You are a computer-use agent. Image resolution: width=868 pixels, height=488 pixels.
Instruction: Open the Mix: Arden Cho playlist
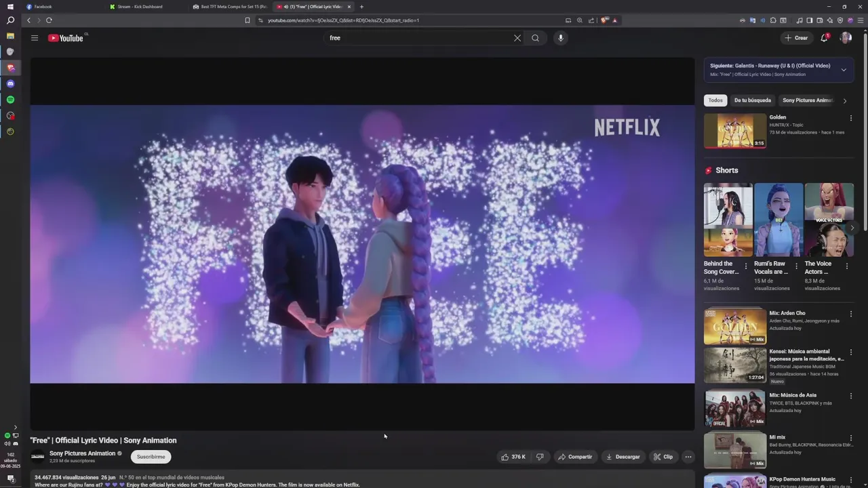(734, 327)
